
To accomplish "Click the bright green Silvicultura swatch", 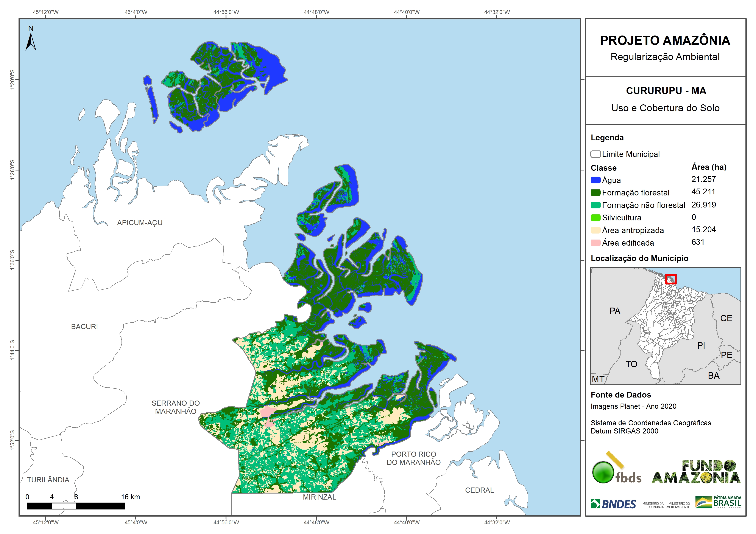I will pos(595,217).
